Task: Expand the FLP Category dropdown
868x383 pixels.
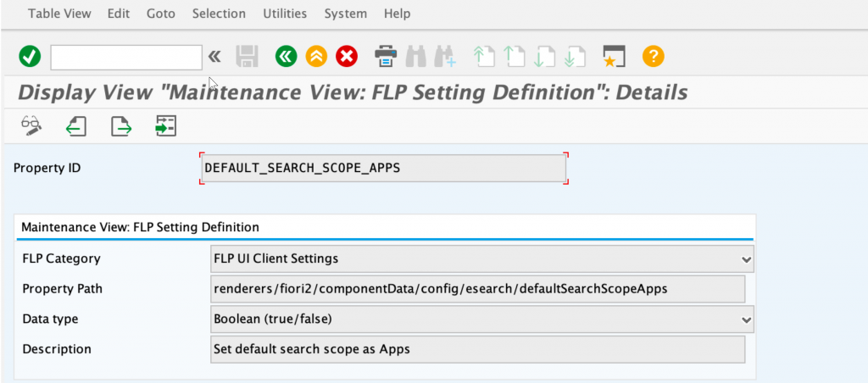Action: click(746, 259)
